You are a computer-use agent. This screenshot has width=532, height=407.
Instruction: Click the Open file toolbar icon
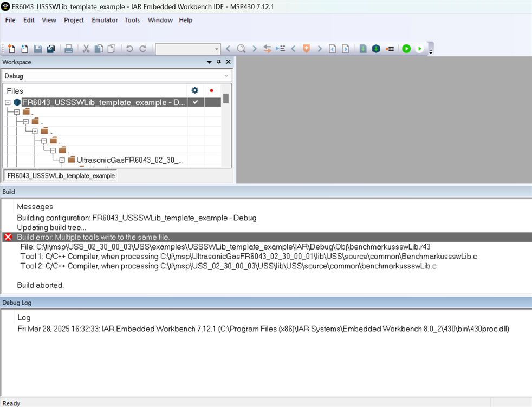[x=24, y=49]
